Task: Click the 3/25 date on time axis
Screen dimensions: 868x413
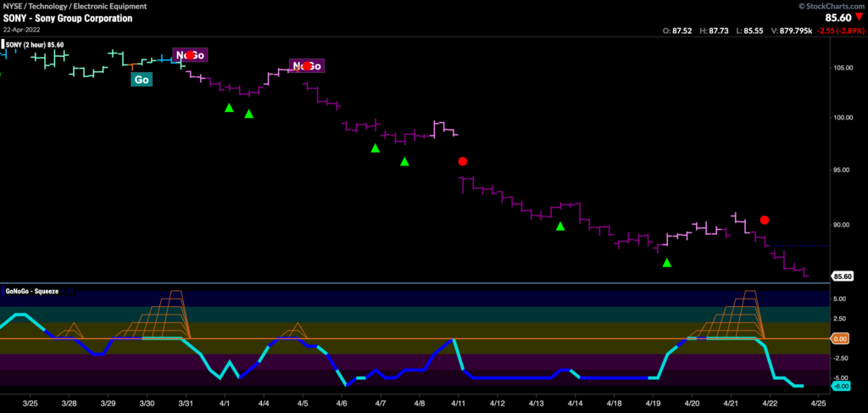Action: pos(31,404)
